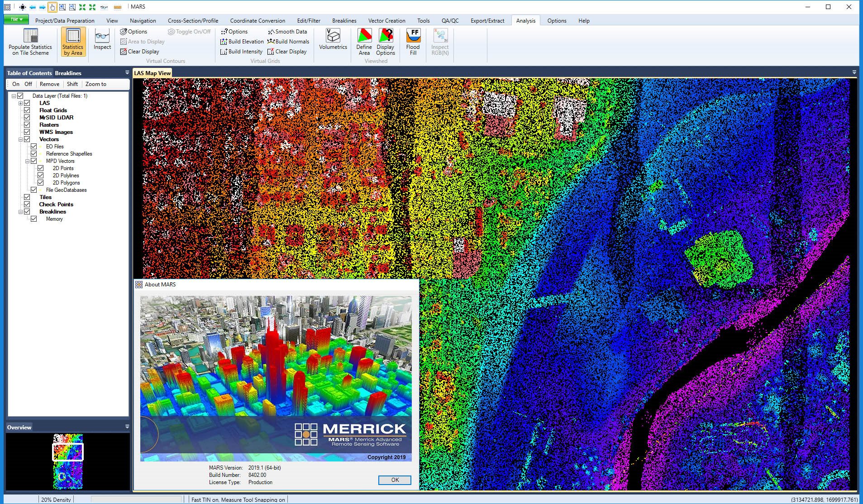Screen dimensions: 863x504
Task: Click the MARS grid logo icon
Action: pos(7,7)
